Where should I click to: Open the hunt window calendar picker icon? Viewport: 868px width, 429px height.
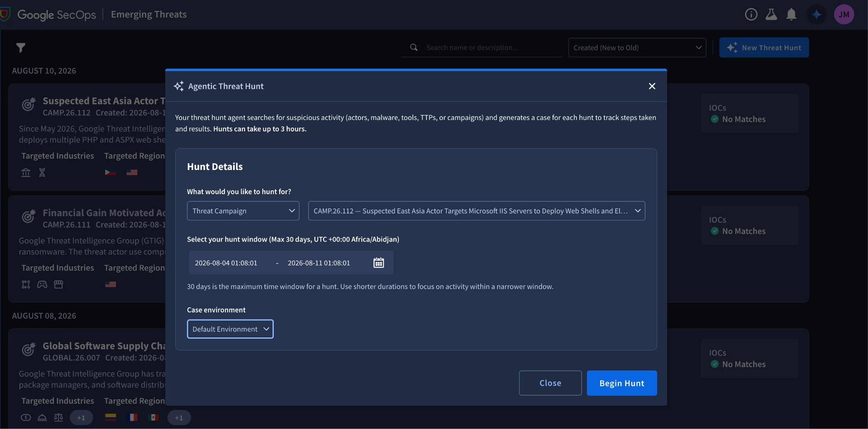378,263
